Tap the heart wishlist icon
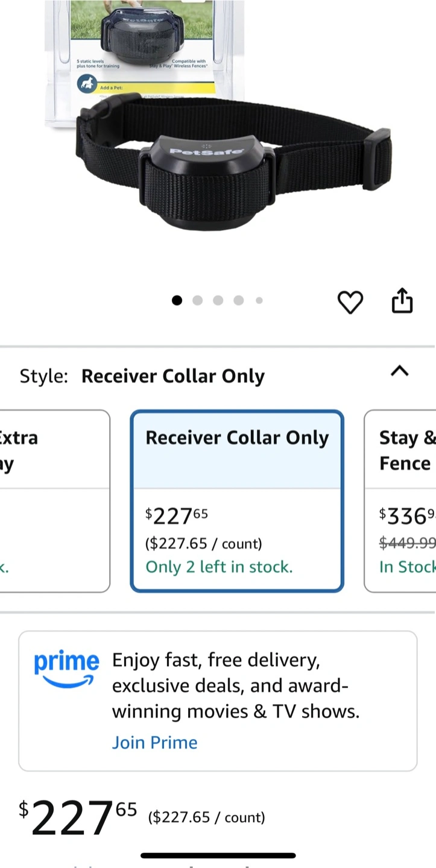This screenshot has width=436, height=868. (350, 301)
